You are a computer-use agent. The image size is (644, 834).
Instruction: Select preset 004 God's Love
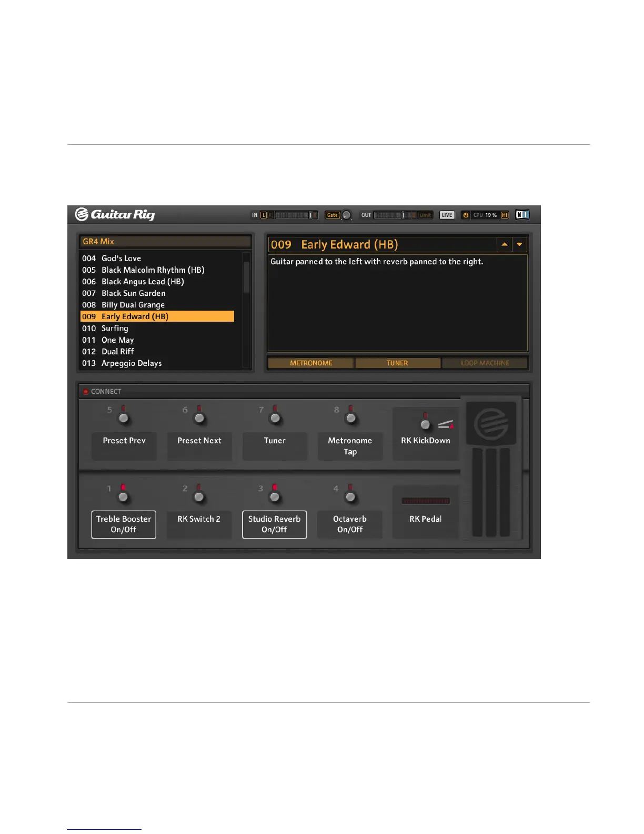157,259
